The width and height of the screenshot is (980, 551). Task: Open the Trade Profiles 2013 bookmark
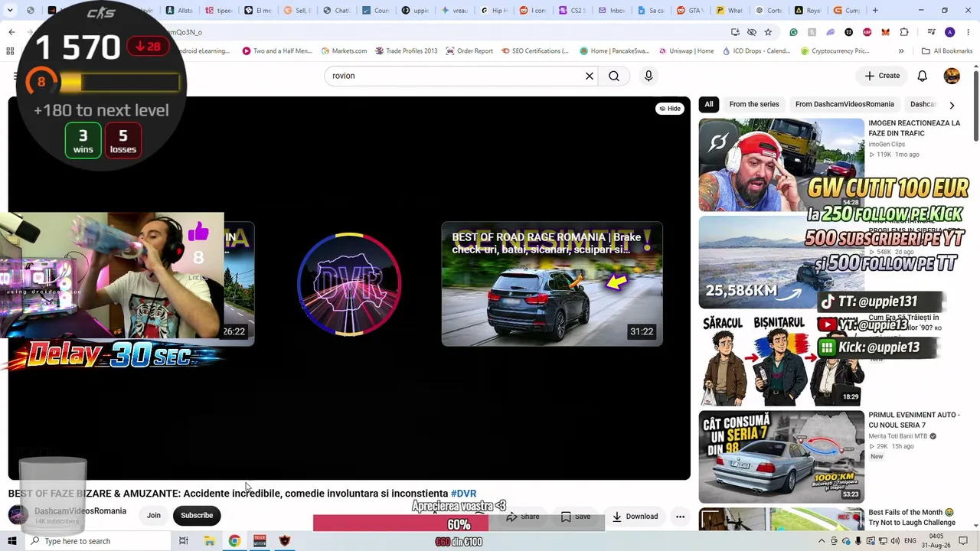[x=406, y=51]
